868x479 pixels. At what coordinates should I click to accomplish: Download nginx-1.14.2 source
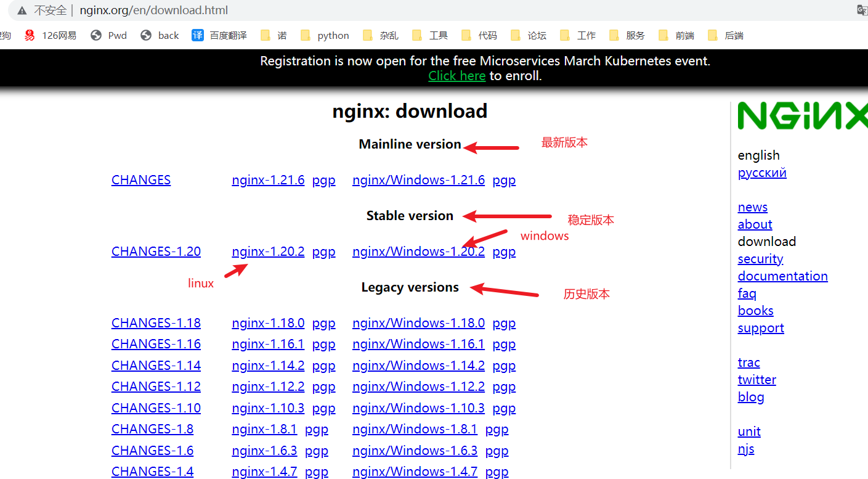tap(268, 366)
